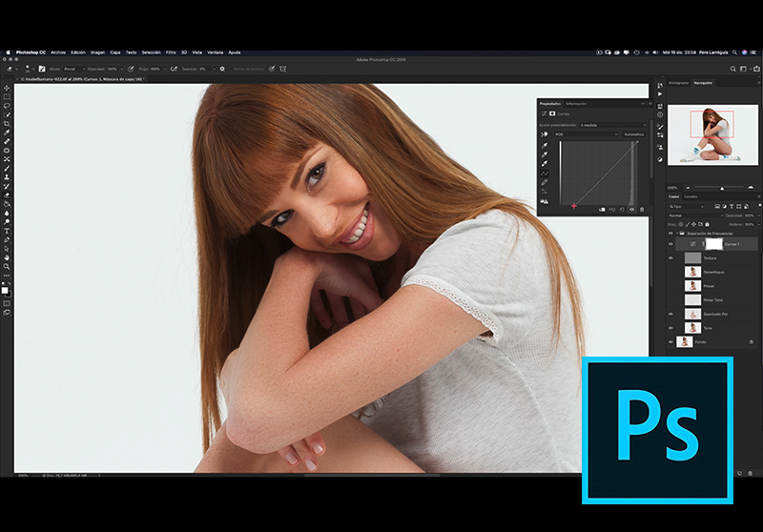Collapse the Separación de Frecuencias group

[x=678, y=234]
